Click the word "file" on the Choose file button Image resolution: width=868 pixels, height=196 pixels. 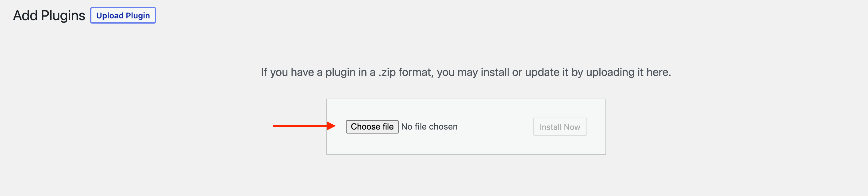tap(388, 127)
